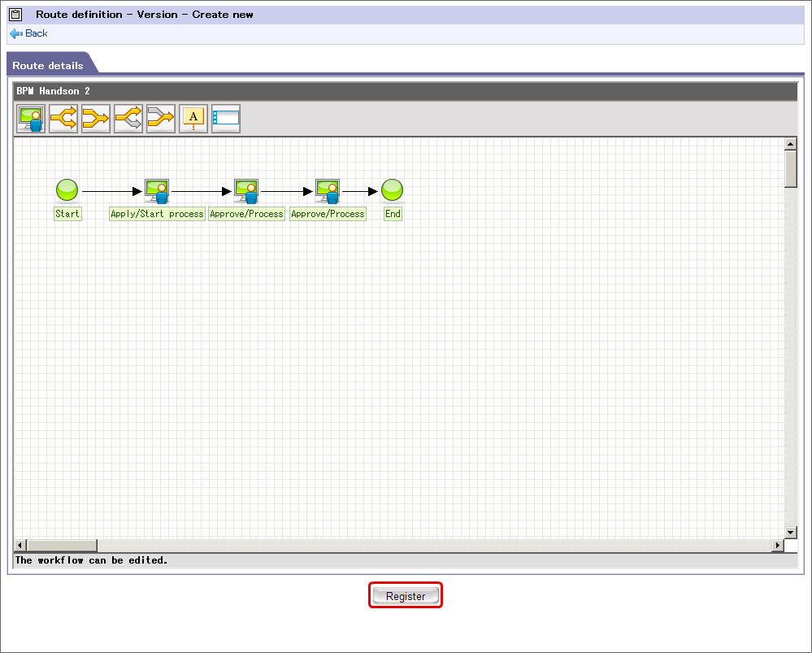Image resolution: width=812 pixels, height=653 pixels.
Task: Select the yellow split branch tool
Action: pyautogui.click(x=63, y=119)
